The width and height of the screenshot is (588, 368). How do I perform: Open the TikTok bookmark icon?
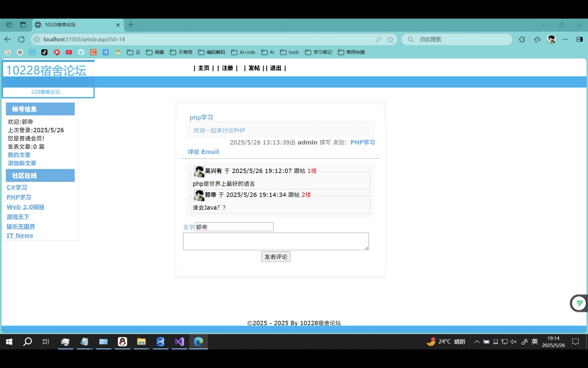click(x=44, y=52)
